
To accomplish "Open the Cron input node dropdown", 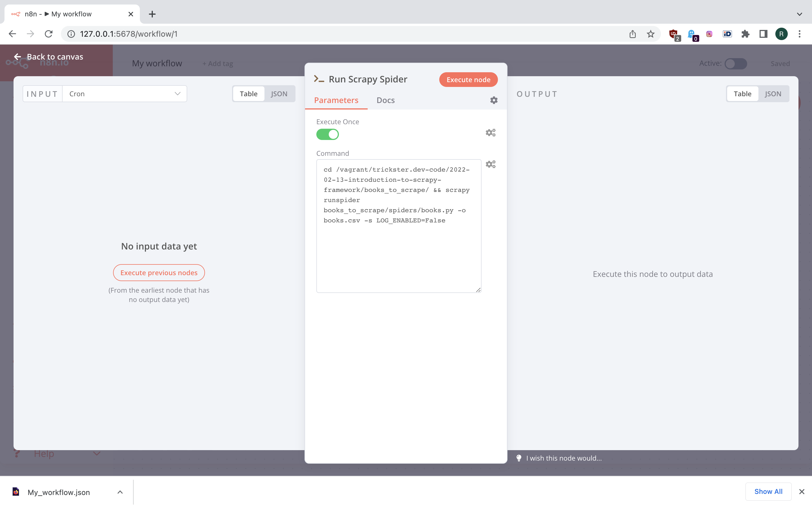I will click(x=125, y=94).
